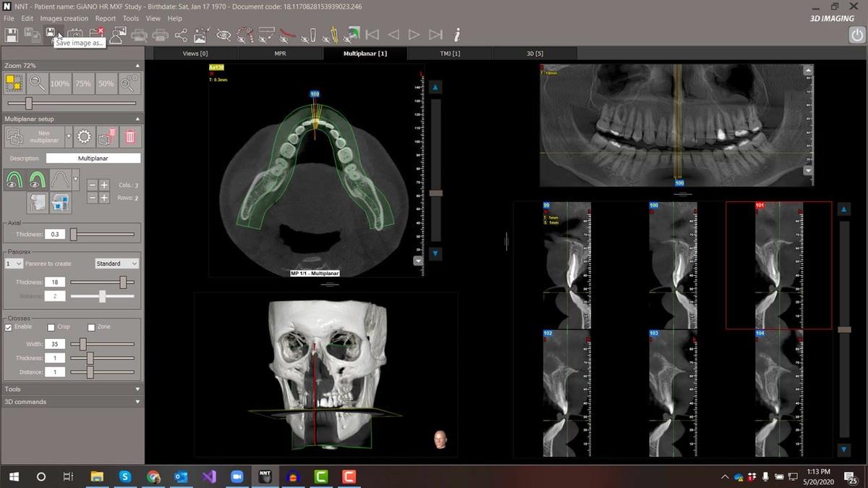The image size is (868, 488).
Task: Uncheck the Enable crosses checkbox
Action: 9,327
